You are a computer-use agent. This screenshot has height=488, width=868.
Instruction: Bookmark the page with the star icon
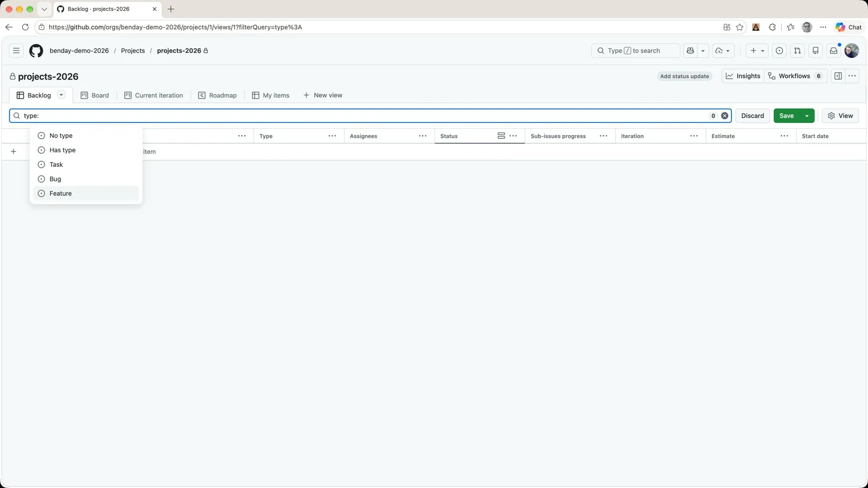(x=740, y=27)
